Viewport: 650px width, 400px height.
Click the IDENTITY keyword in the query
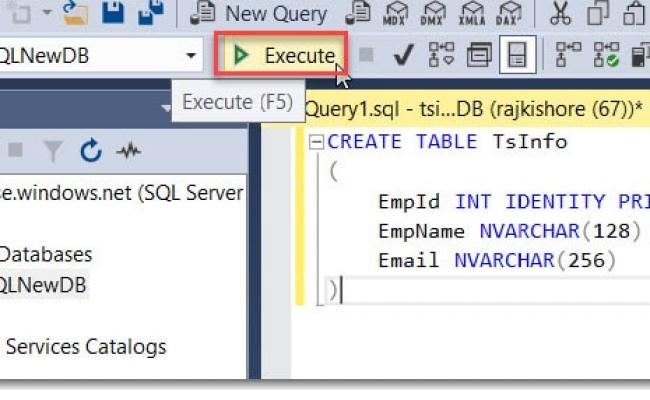[555, 202]
